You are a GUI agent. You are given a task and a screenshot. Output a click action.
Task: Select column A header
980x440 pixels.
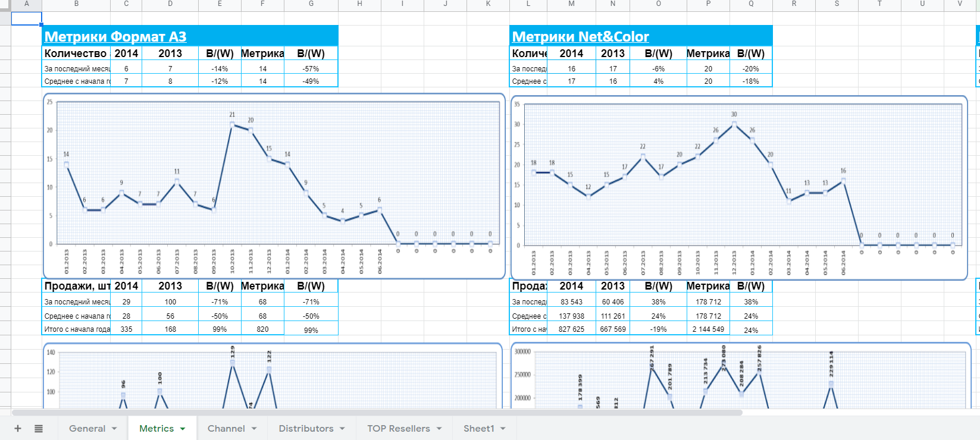point(26,4)
